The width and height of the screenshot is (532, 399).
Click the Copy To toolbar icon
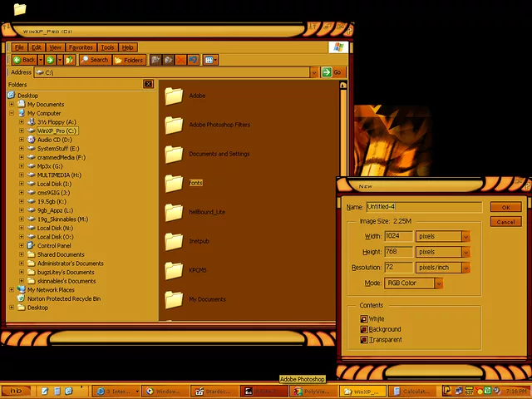coord(168,60)
